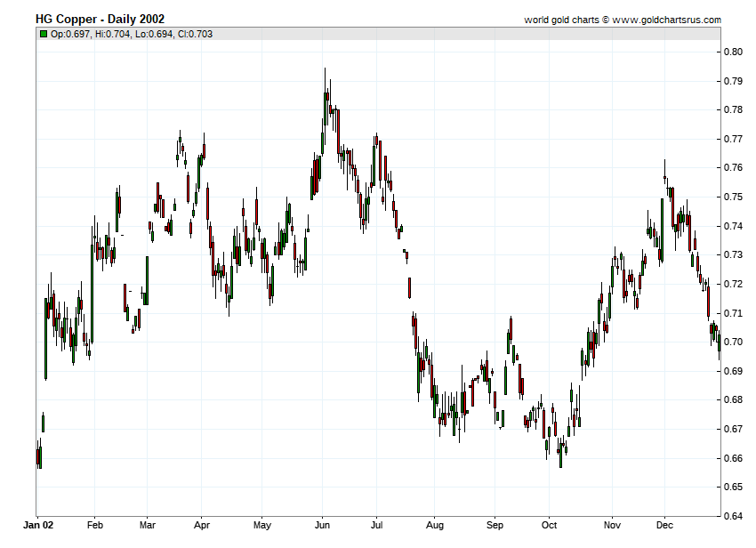This screenshot has height=548, width=756.
Task: Click the 'May' date axis label
Action: [x=262, y=526]
